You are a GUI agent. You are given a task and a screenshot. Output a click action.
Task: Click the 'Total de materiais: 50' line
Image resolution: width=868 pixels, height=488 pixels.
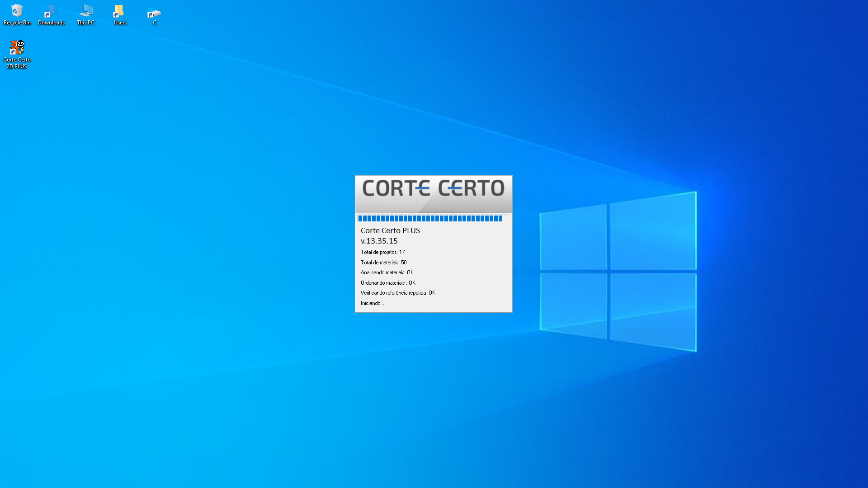[383, 263]
